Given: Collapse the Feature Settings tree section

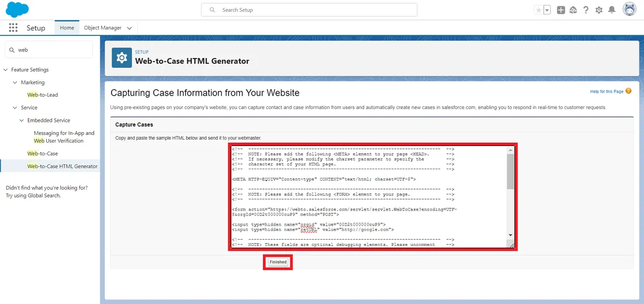Looking at the screenshot, I should pyautogui.click(x=5, y=70).
